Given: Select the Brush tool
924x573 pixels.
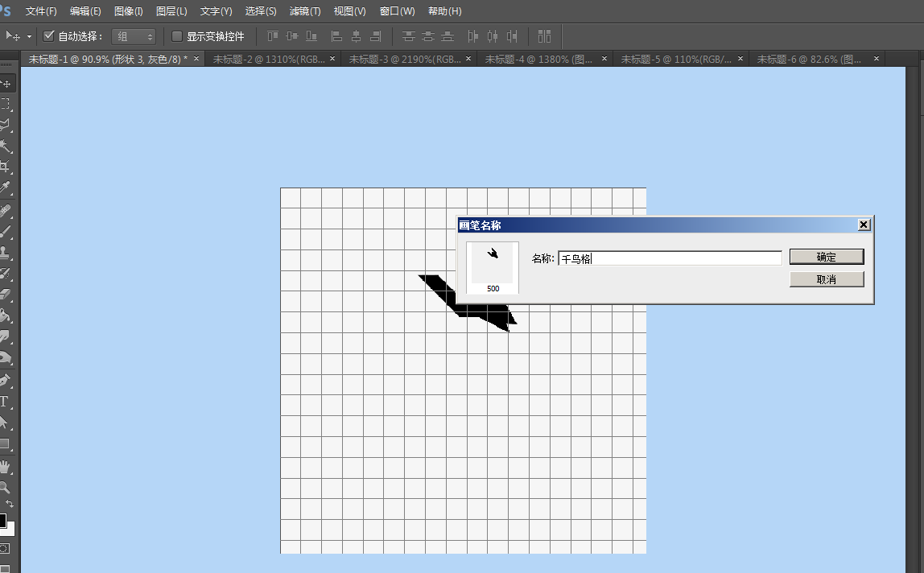Looking at the screenshot, I should (x=6, y=231).
